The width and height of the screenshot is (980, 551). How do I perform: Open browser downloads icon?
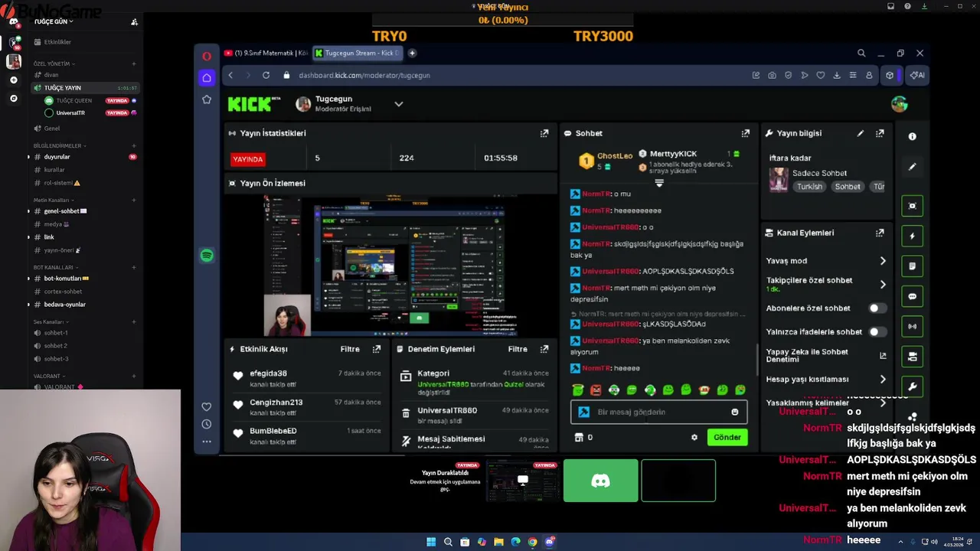(x=836, y=75)
